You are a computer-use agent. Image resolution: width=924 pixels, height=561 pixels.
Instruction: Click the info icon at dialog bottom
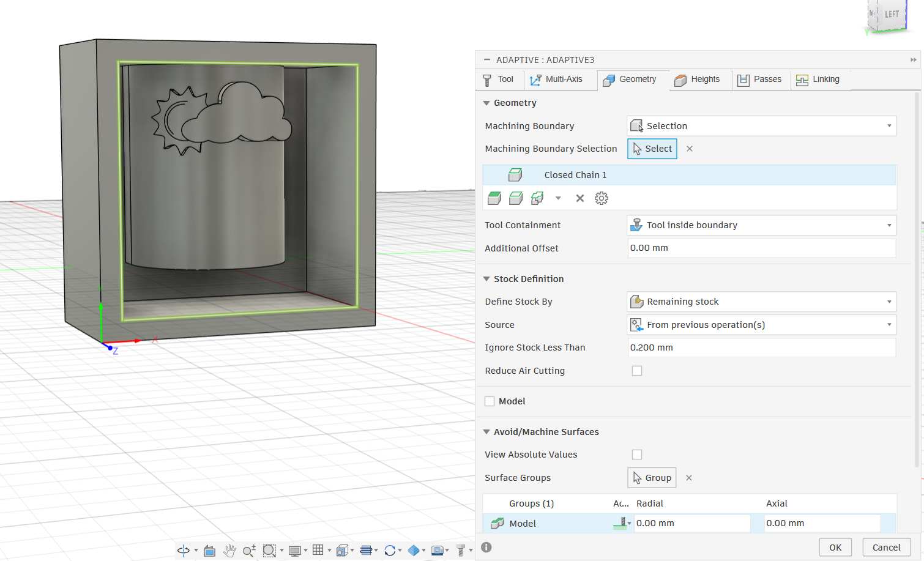(486, 548)
